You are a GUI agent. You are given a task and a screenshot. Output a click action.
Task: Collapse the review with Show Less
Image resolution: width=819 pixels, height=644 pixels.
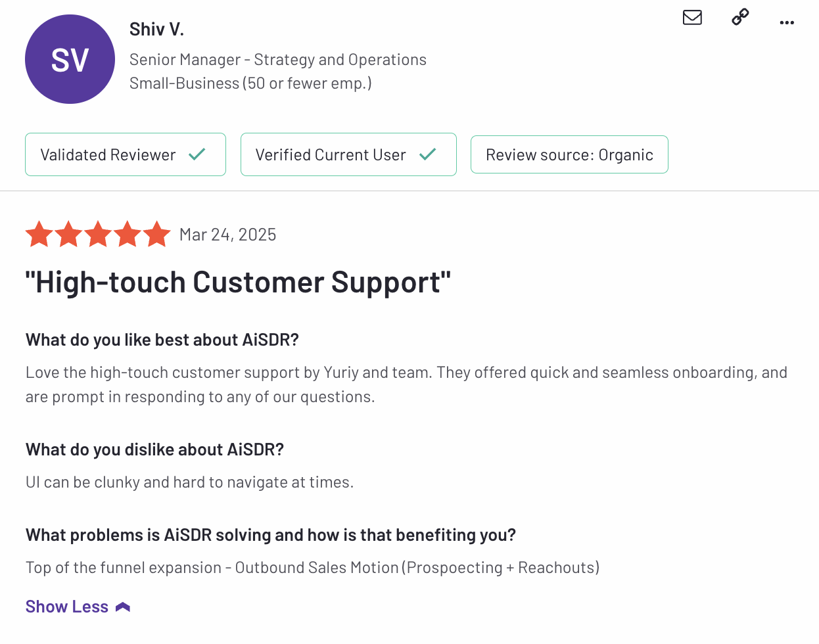point(67,607)
